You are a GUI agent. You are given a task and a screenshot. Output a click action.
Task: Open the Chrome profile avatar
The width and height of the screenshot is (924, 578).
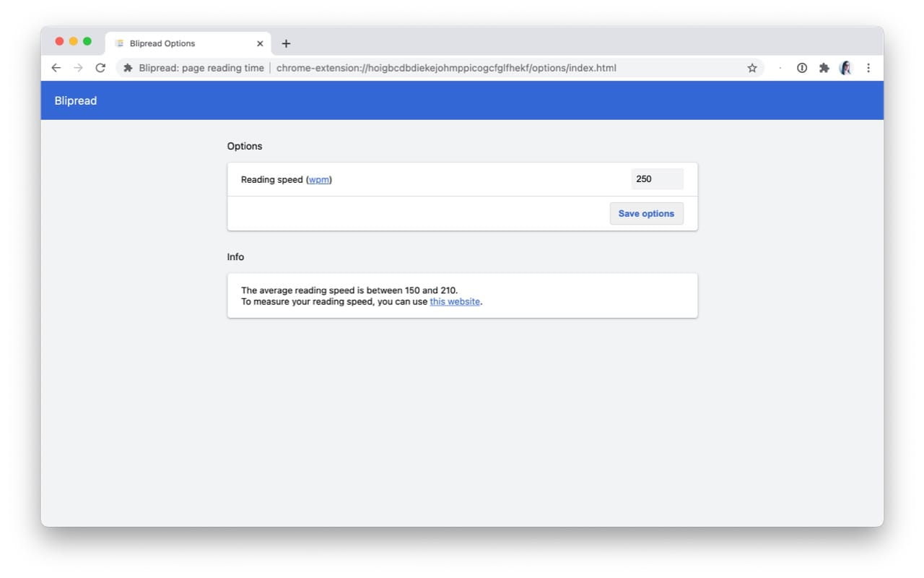coord(845,68)
